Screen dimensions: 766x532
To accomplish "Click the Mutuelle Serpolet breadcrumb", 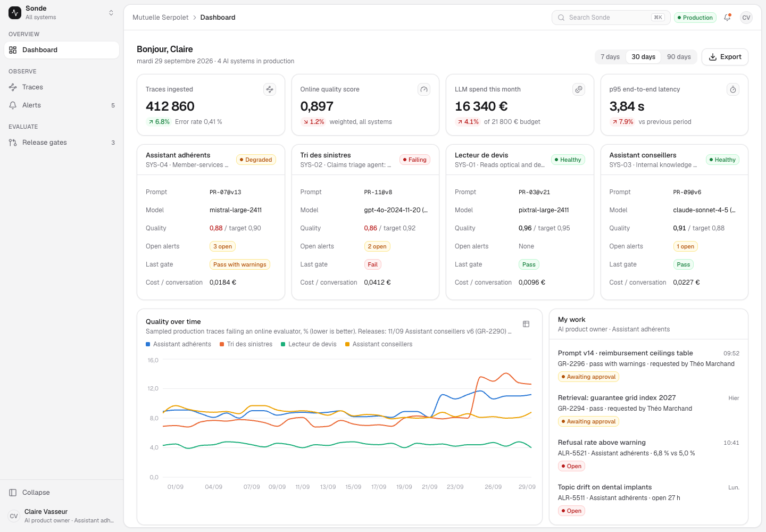I will point(160,18).
